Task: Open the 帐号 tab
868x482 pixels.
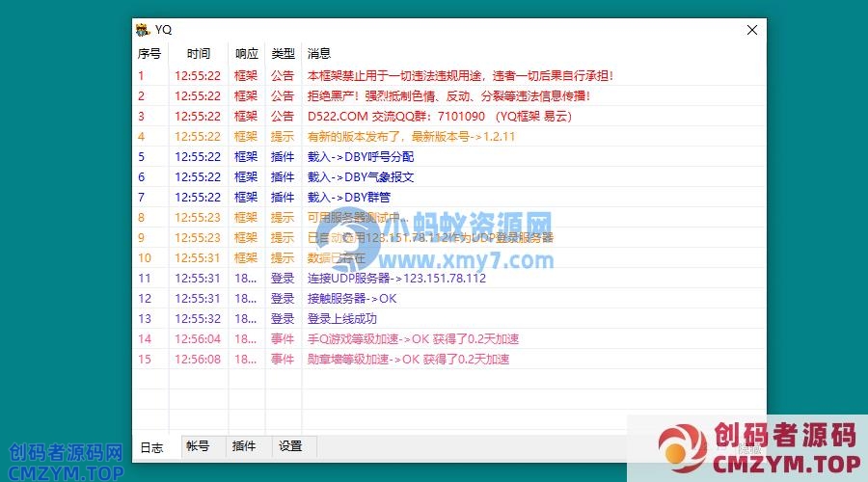Action: pos(198,446)
